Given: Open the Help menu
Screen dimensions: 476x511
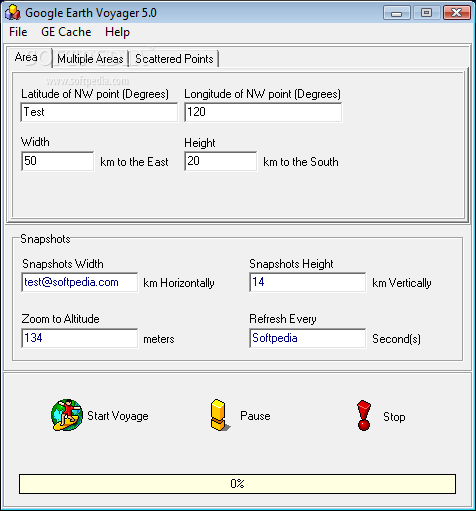Looking at the screenshot, I should 117,32.
